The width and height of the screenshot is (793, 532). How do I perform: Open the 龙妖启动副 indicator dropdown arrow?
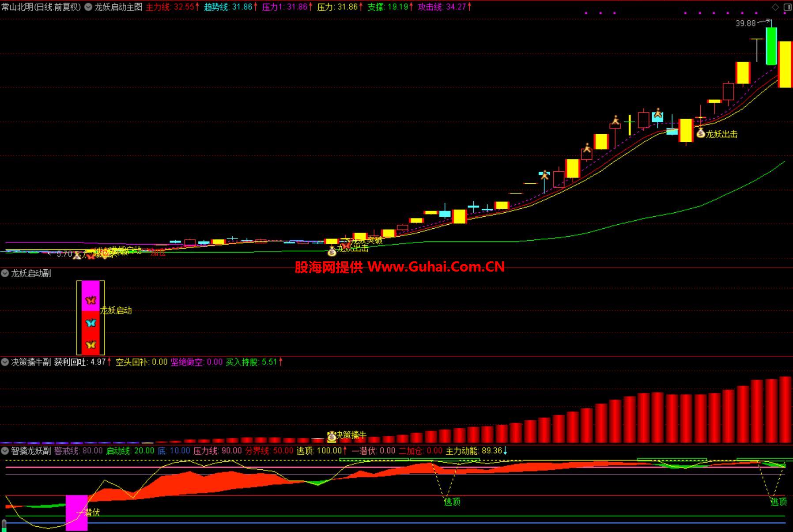[5, 273]
